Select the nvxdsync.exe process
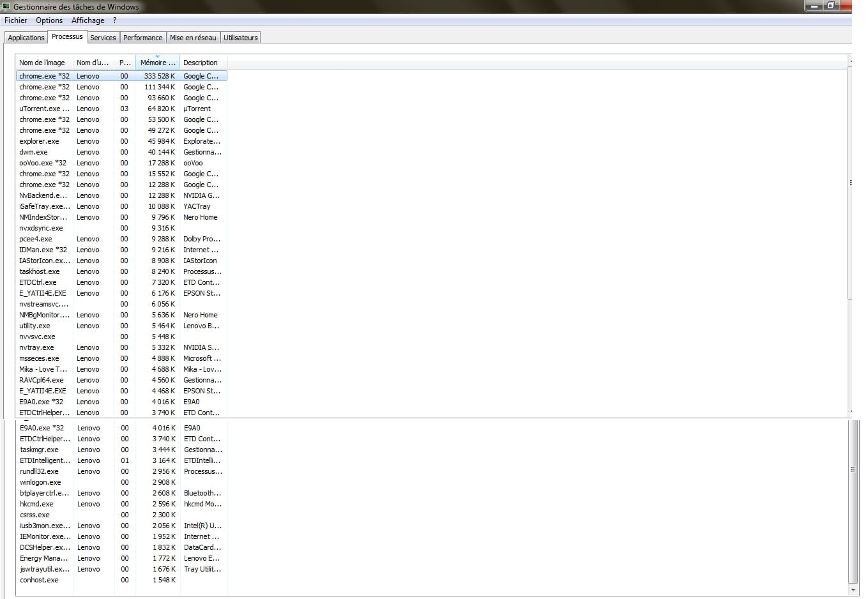The image size is (868, 599). 121,228
